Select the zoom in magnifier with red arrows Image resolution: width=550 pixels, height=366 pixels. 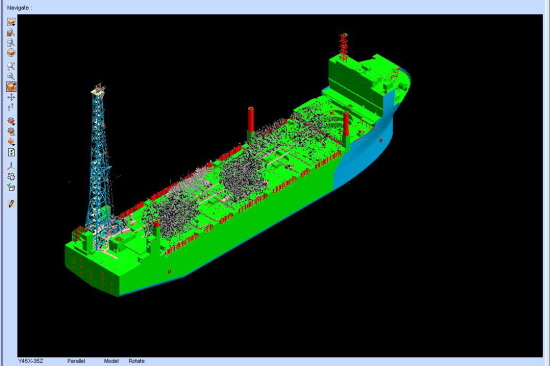click(x=11, y=66)
